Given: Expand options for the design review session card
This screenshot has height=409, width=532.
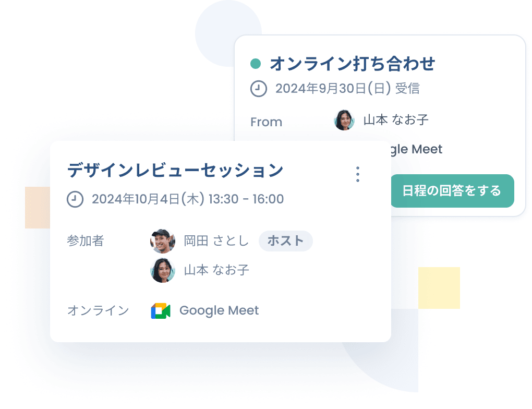Looking at the screenshot, I should (358, 174).
